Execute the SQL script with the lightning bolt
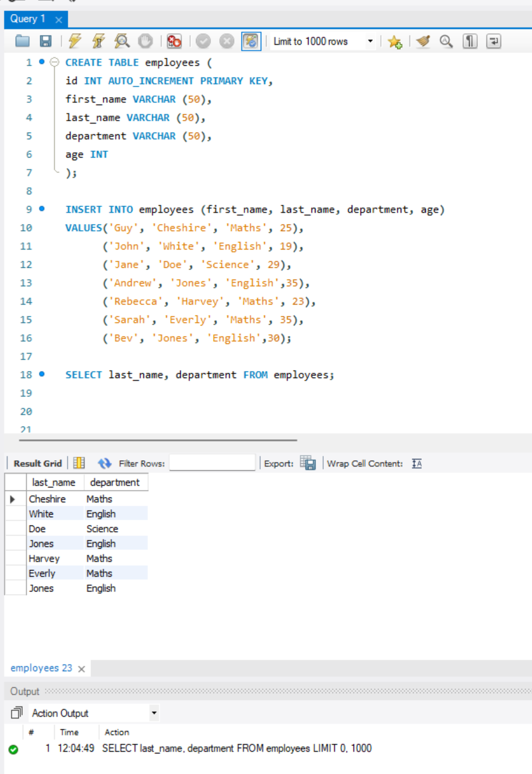This screenshot has height=774, width=532. coord(75,41)
